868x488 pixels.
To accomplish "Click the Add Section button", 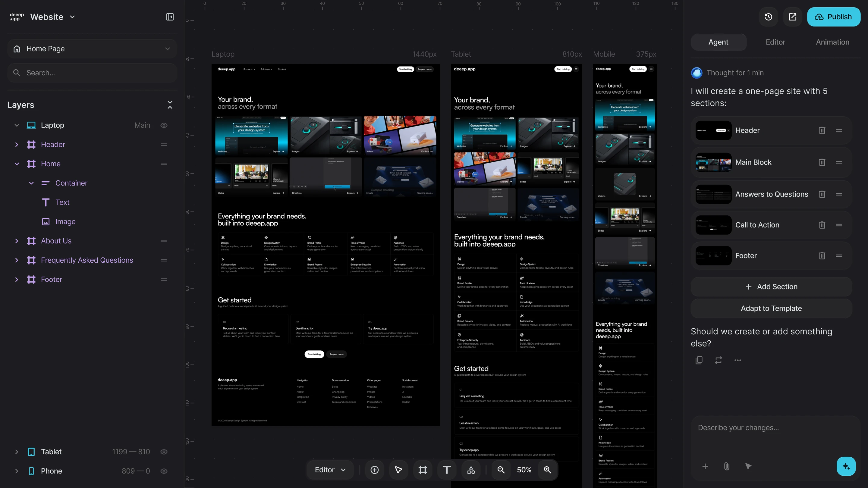I will pyautogui.click(x=771, y=286).
